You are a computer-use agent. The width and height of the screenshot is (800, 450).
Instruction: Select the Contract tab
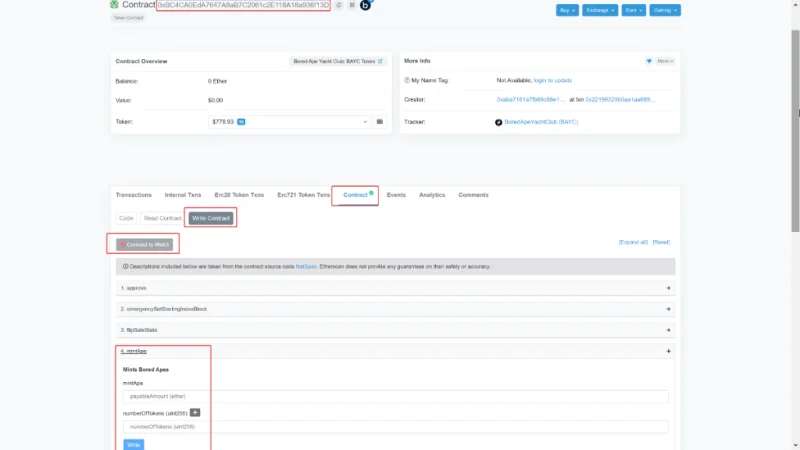pos(356,195)
